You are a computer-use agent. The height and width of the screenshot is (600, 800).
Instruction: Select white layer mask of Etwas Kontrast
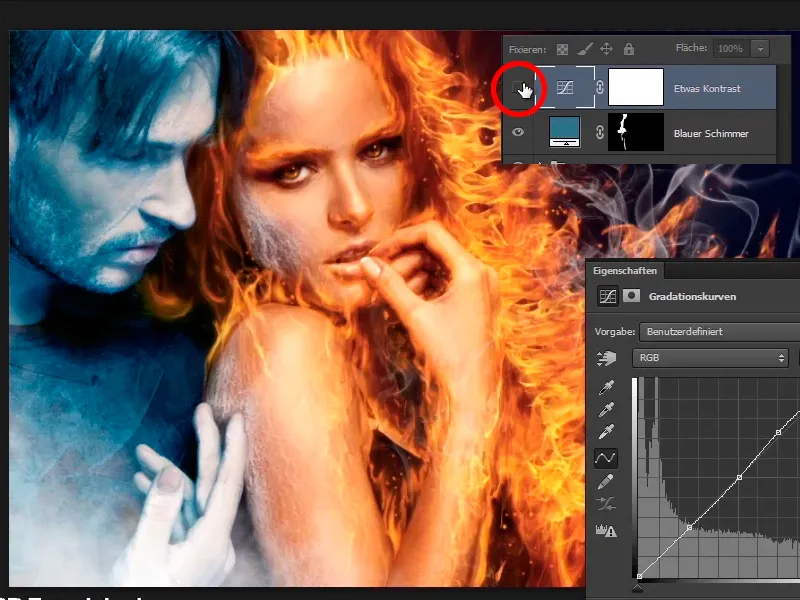(x=636, y=87)
